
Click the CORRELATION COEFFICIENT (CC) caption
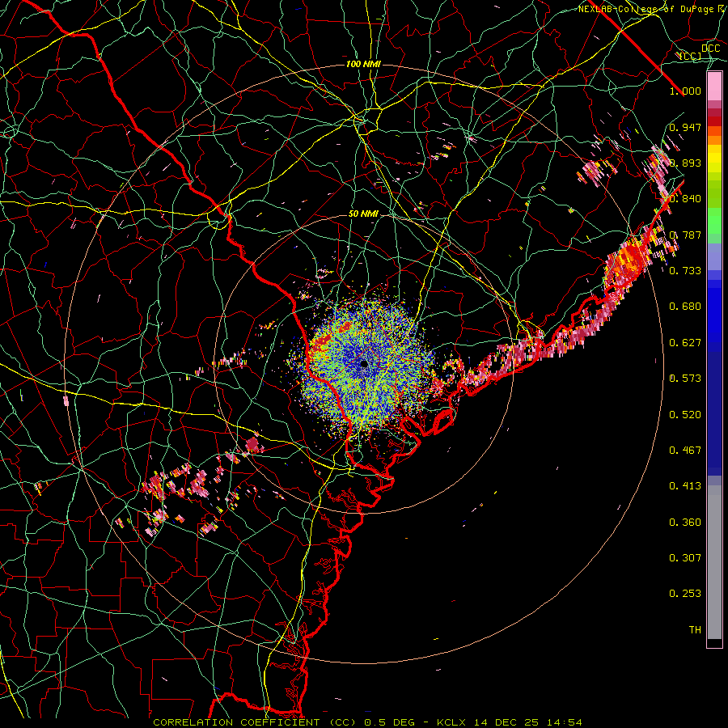(x=255, y=722)
